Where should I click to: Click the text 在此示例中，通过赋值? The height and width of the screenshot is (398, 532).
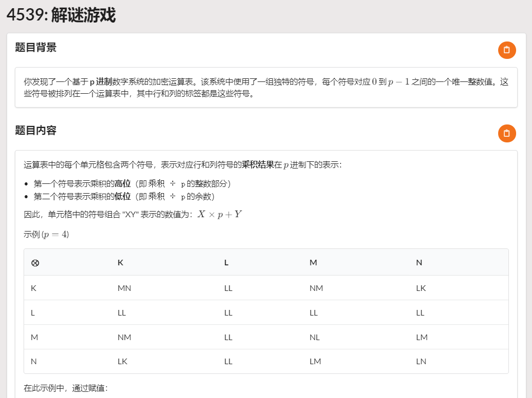pyautogui.click(x=66, y=388)
